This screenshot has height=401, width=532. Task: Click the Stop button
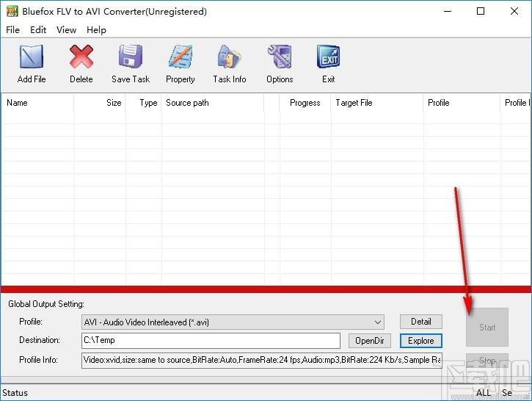(487, 361)
